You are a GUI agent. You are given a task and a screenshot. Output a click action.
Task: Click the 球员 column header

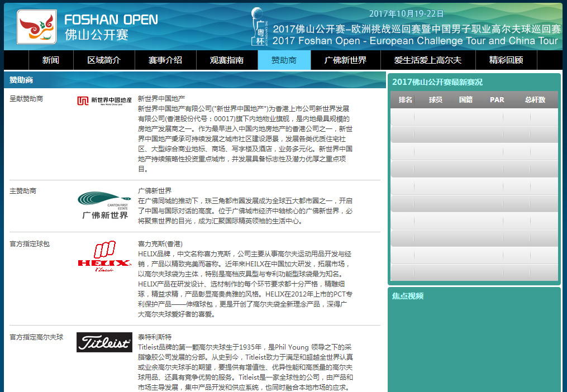click(x=435, y=100)
